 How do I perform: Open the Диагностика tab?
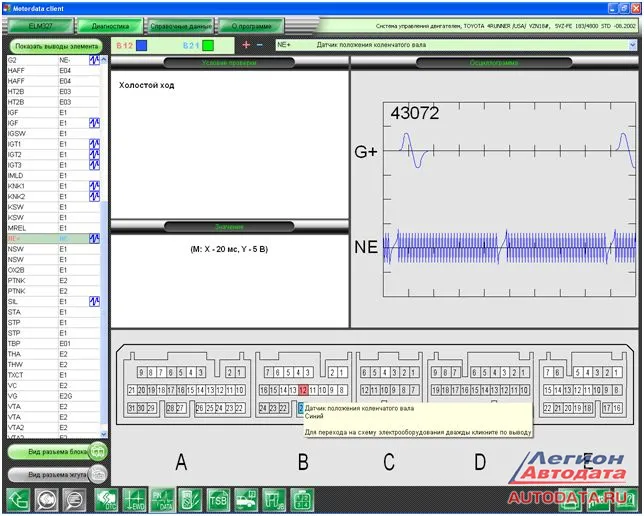109,25
